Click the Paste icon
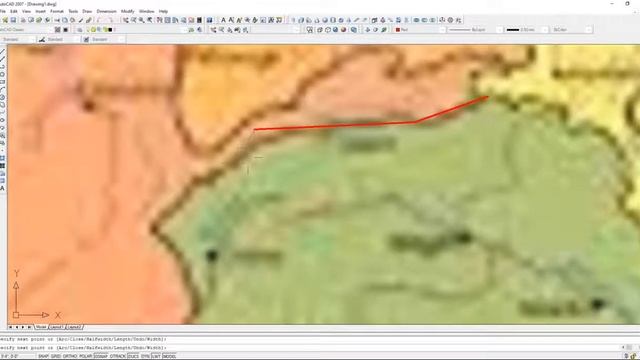 (73, 20)
